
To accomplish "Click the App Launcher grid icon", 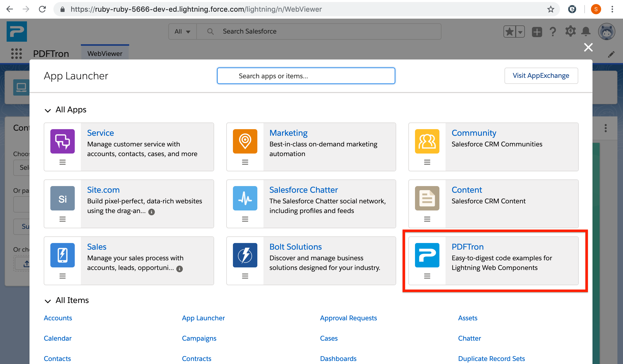I will coord(17,53).
